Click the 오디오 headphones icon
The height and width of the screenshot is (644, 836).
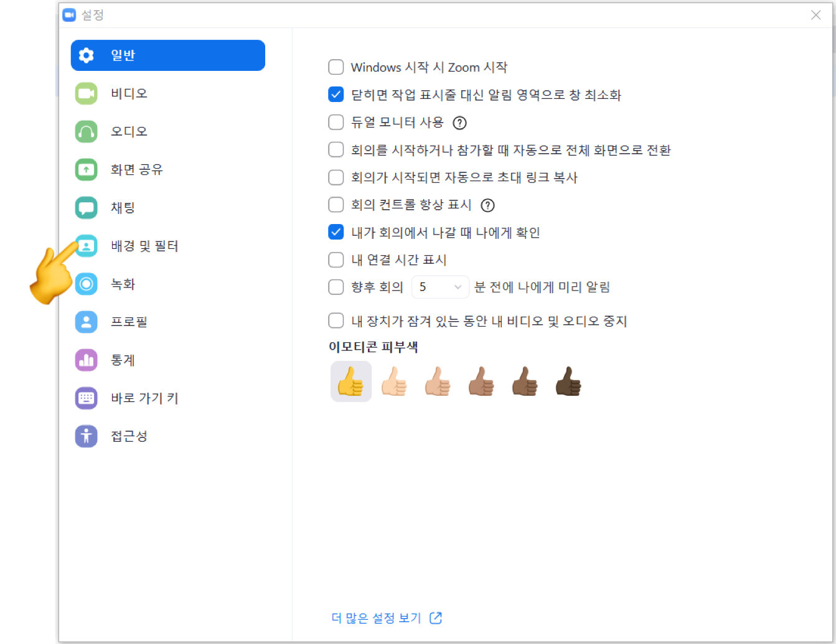pos(87,131)
